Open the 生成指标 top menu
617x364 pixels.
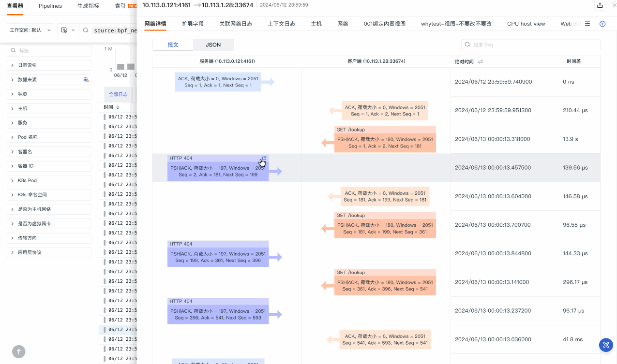(89, 6)
